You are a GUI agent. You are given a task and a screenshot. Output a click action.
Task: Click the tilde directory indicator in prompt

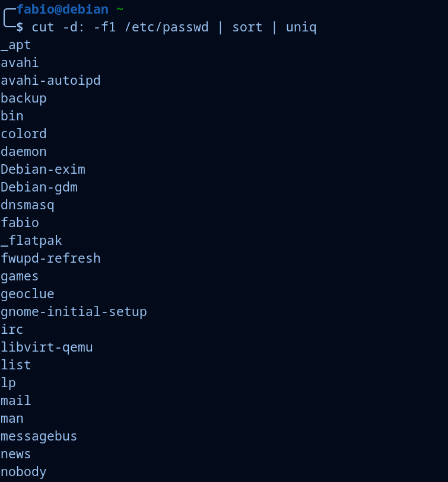click(x=119, y=9)
